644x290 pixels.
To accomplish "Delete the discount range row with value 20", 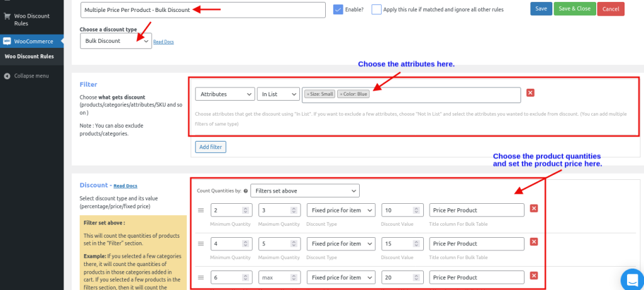I will 534,276.
